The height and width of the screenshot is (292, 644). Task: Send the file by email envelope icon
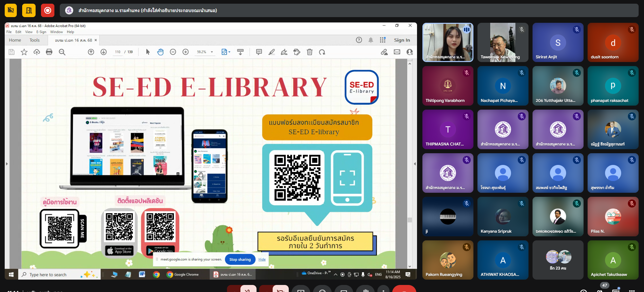(397, 52)
